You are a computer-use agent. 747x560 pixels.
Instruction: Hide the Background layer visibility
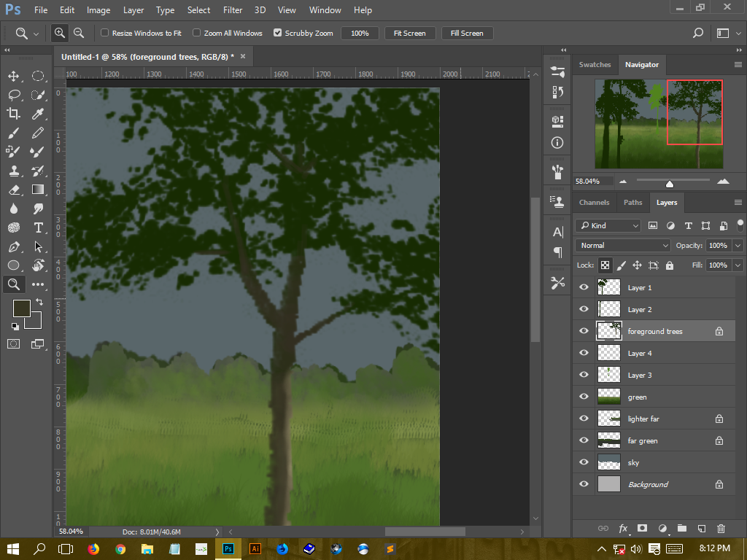(x=584, y=484)
